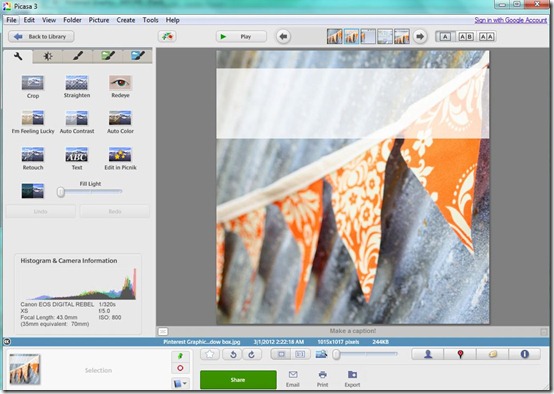Switch to the Tuning sun tab
554x394 pixels.
[x=48, y=56]
